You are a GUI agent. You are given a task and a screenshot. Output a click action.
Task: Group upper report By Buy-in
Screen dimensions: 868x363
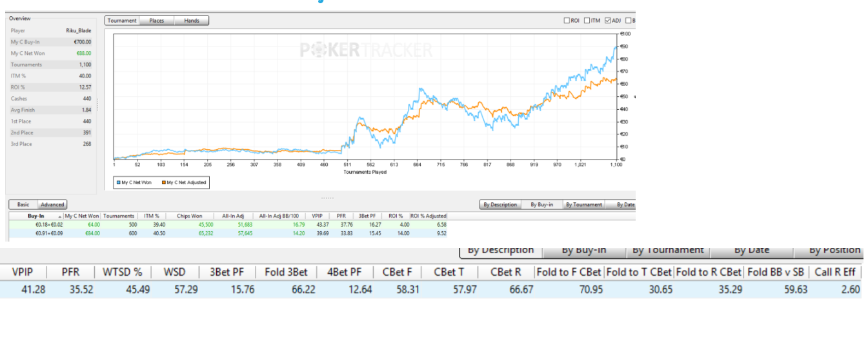[541, 205]
